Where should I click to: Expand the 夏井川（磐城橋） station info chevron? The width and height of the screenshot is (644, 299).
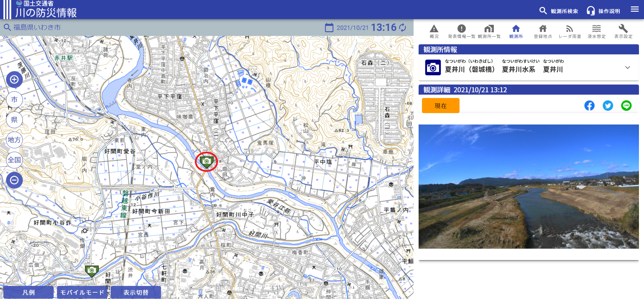[628, 67]
